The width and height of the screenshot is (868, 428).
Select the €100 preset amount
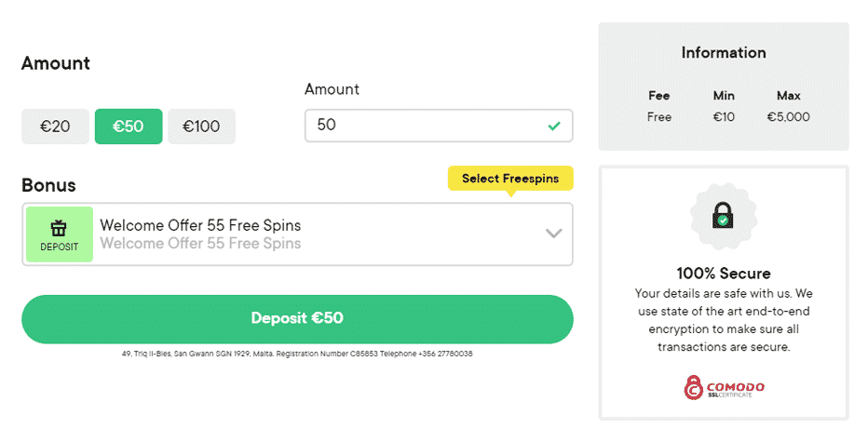click(x=201, y=127)
